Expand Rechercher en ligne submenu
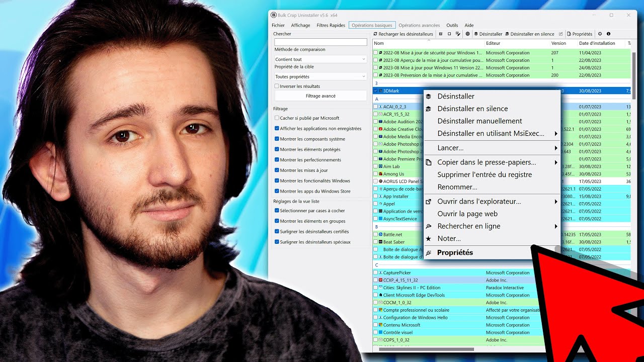Screen dimensions: 644x362 (556, 227)
